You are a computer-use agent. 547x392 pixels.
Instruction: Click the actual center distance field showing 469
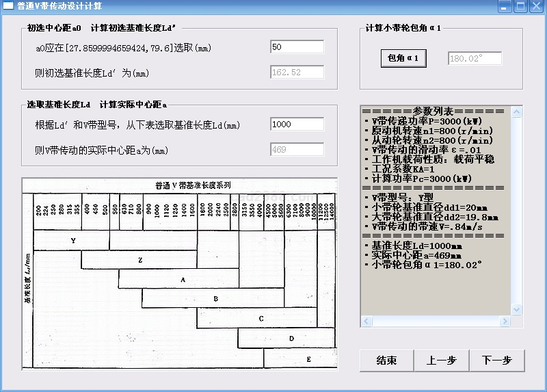pyautogui.click(x=297, y=150)
